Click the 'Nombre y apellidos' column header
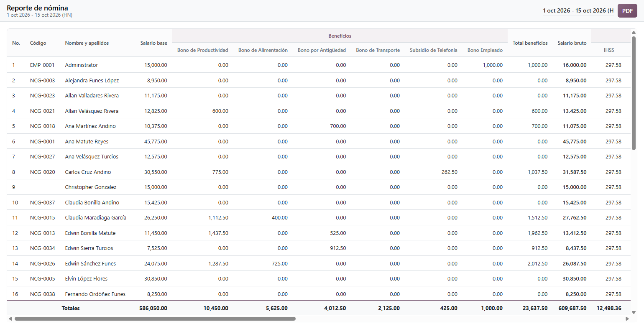This screenshot has height=329, width=644. pyautogui.click(x=87, y=43)
